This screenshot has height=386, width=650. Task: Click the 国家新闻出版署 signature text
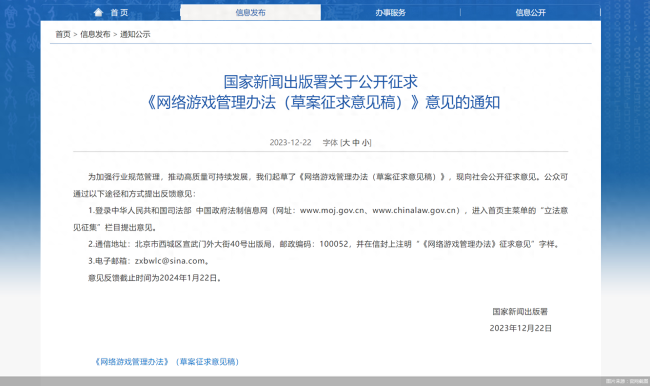click(x=520, y=311)
